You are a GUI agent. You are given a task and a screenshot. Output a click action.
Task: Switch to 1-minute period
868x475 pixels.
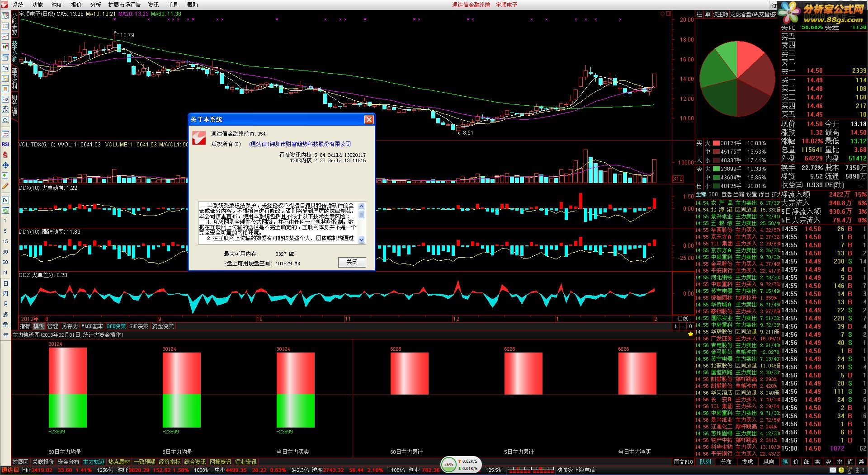5,221
